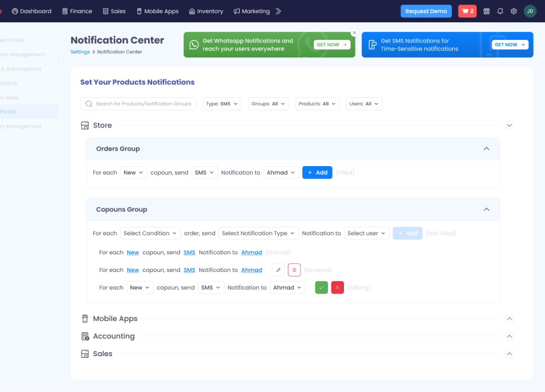Open the shopping cart icon with badge
Image resolution: width=545 pixels, height=392 pixels.
click(x=467, y=11)
